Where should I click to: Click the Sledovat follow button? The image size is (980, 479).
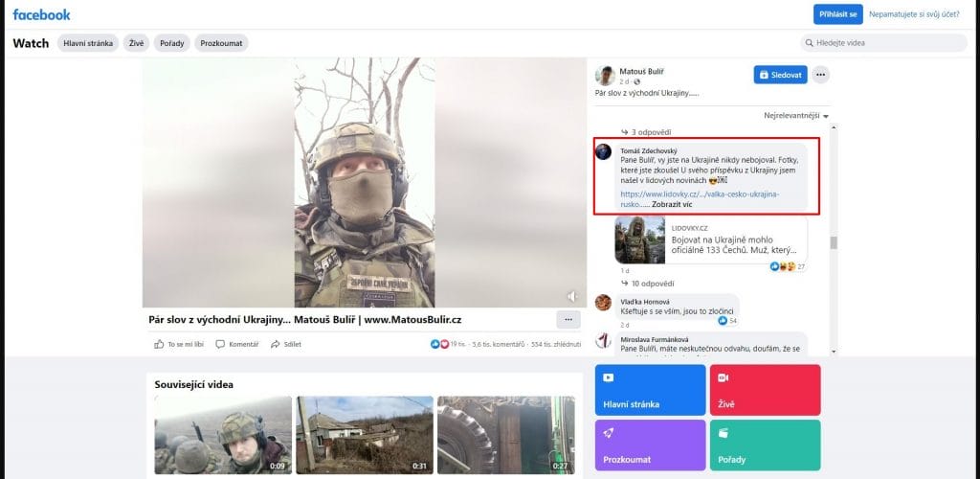point(780,75)
